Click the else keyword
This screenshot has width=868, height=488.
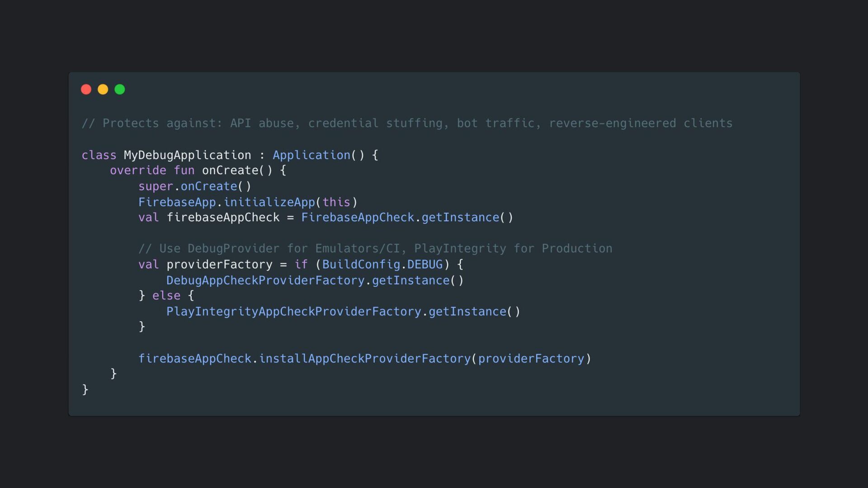pos(166,296)
